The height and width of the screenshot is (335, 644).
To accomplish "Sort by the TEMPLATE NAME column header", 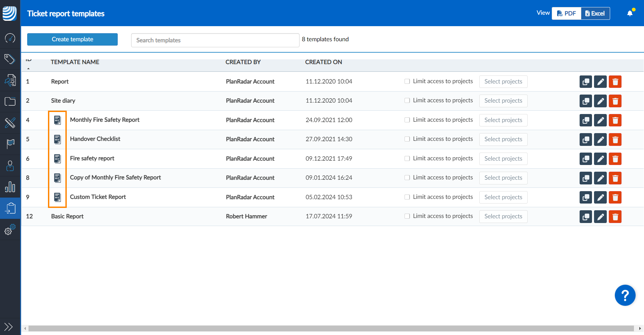I will [75, 62].
